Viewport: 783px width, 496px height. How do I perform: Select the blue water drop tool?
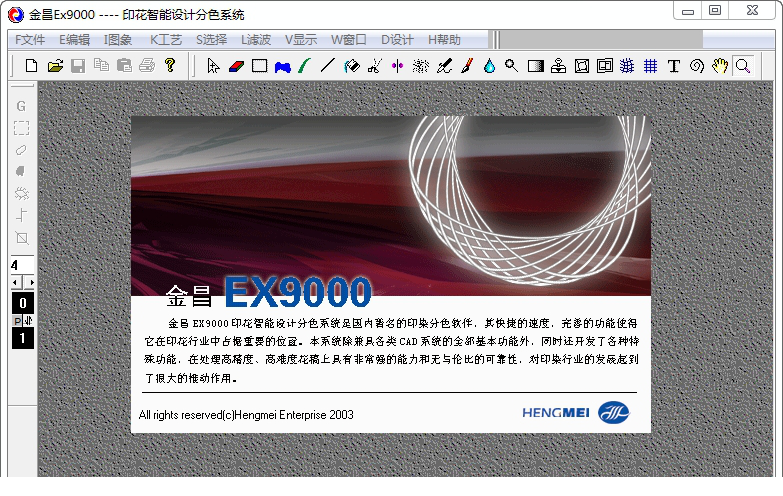(489, 66)
